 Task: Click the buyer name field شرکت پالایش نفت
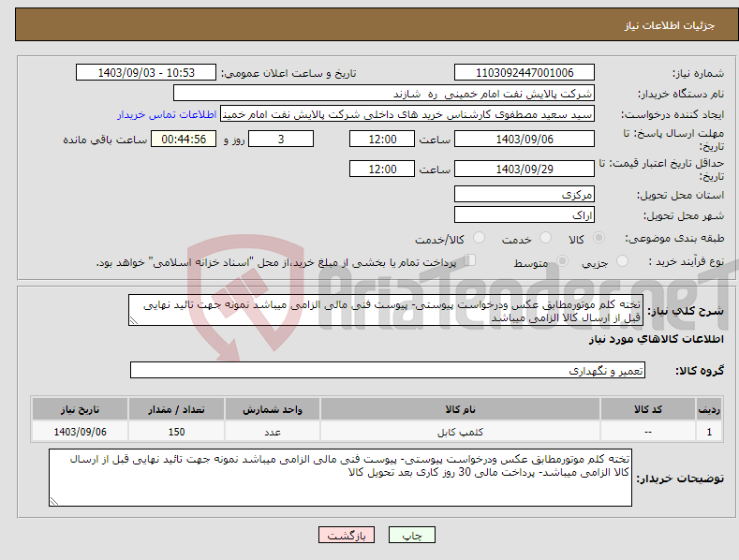coord(384,94)
